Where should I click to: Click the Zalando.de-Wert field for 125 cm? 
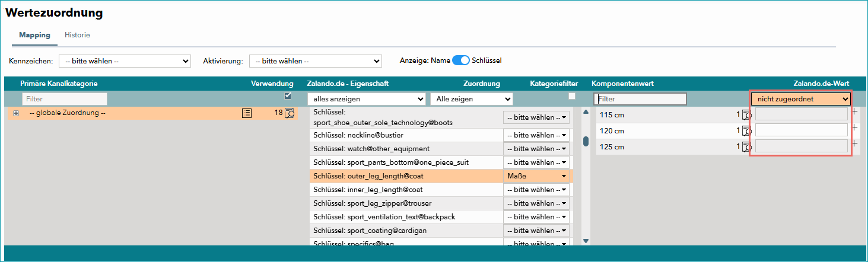802,146
